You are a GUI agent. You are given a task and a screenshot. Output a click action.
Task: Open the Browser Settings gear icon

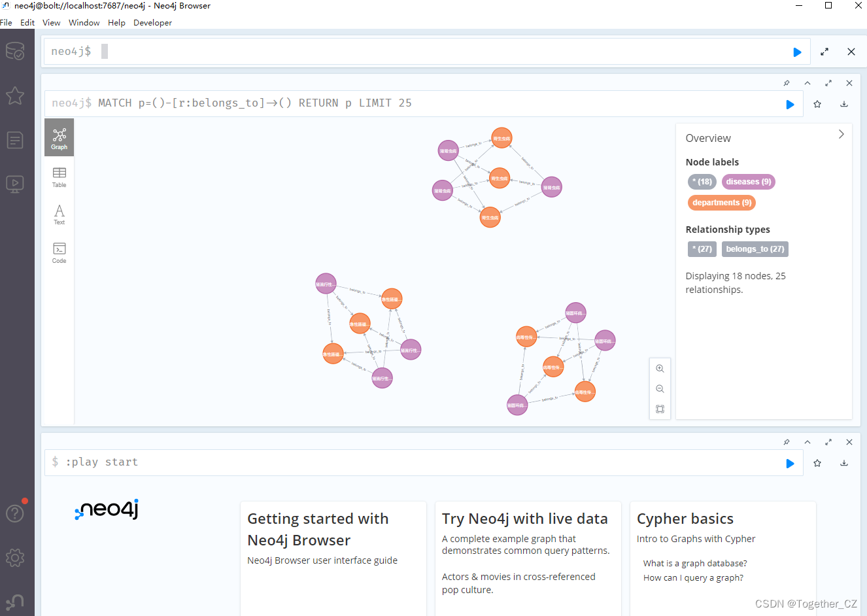[15, 558]
